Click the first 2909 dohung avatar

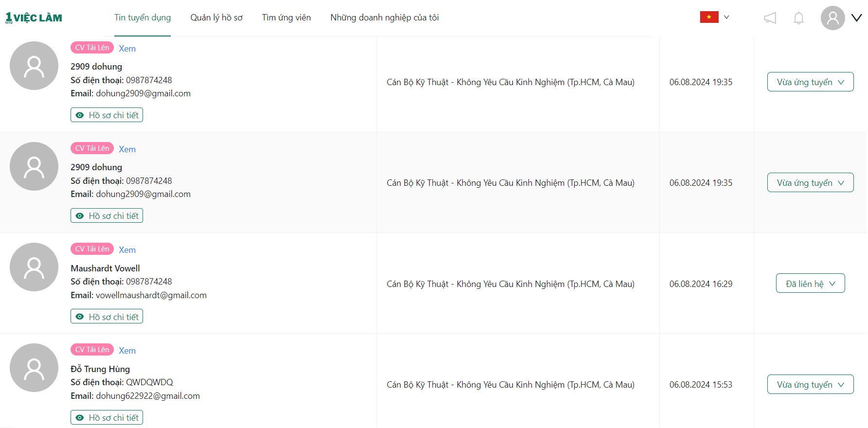[34, 66]
